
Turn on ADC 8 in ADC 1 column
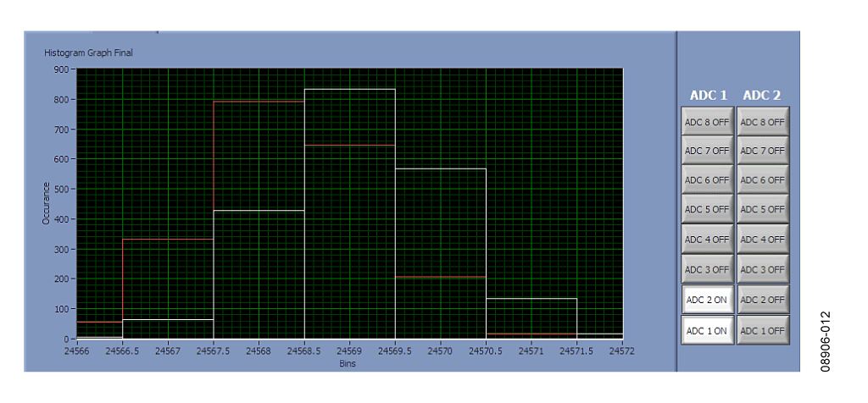(707, 122)
